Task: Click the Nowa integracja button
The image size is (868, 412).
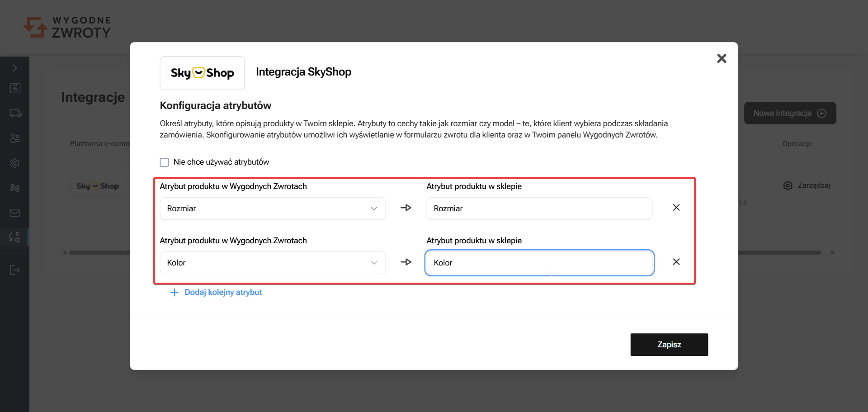Action: (x=789, y=113)
